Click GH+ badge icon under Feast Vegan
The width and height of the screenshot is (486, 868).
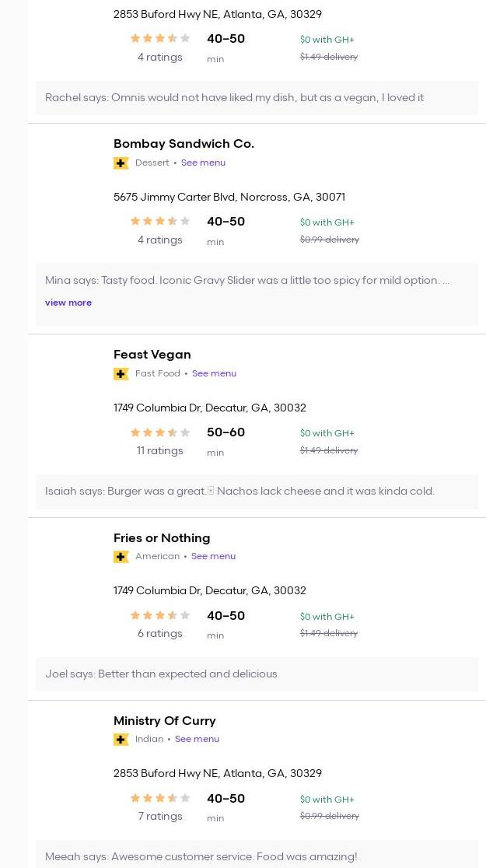[121, 373]
